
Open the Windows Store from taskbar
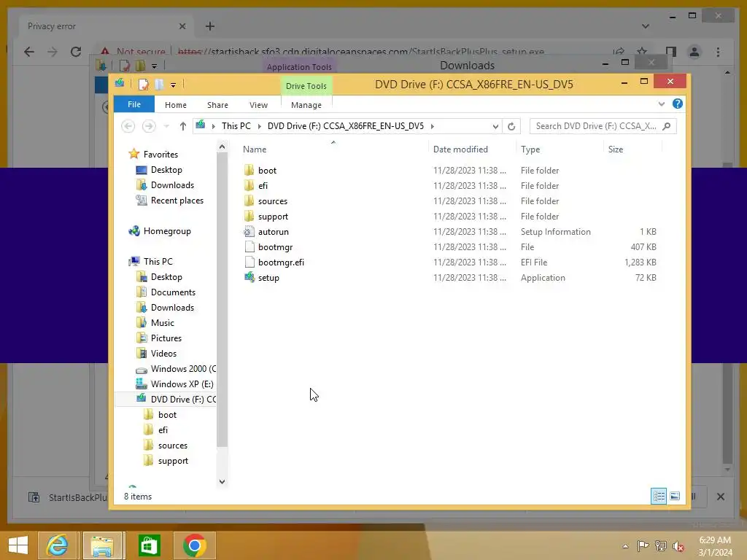pyautogui.click(x=149, y=545)
